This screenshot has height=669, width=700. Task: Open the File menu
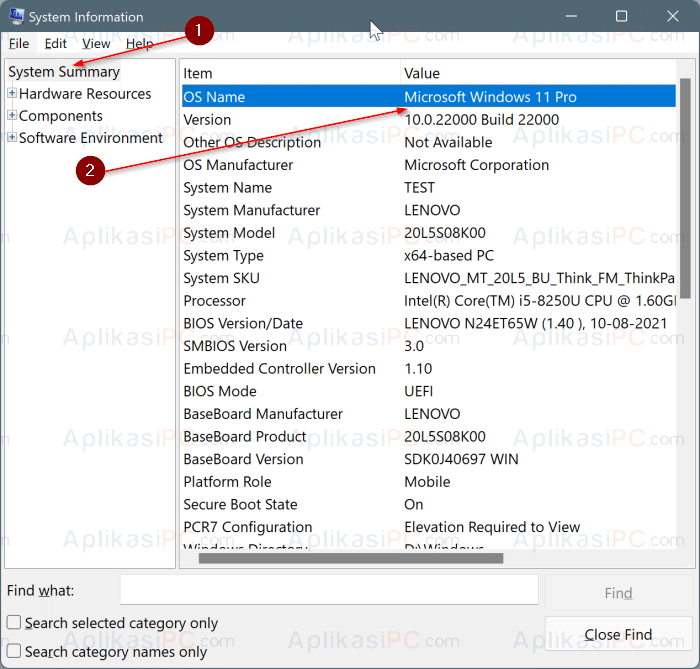pyautogui.click(x=19, y=44)
